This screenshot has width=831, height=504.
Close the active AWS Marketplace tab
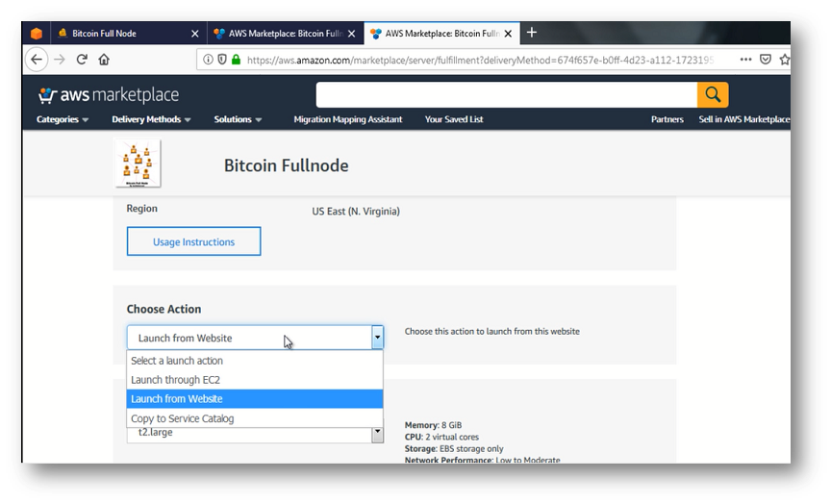pyautogui.click(x=508, y=34)
